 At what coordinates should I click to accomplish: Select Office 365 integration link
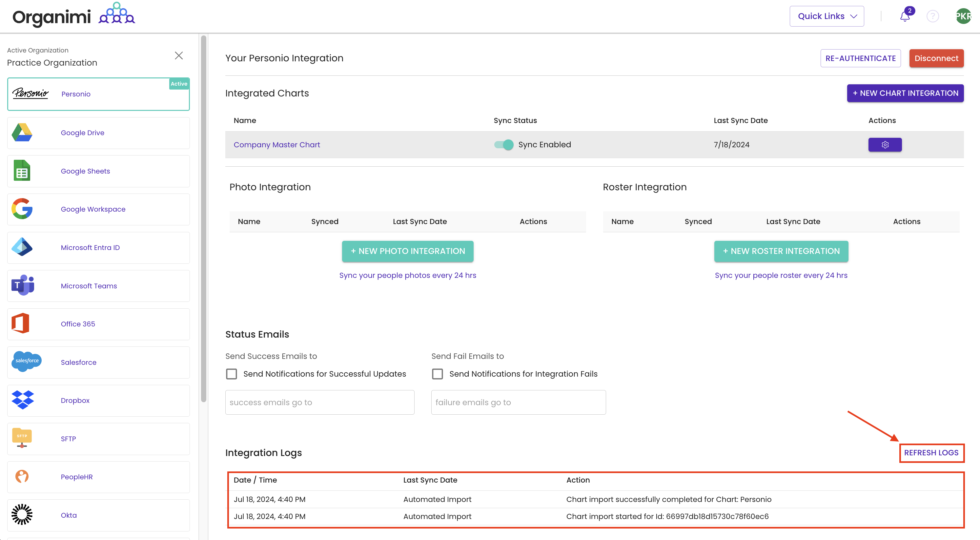tap(78, 324)
